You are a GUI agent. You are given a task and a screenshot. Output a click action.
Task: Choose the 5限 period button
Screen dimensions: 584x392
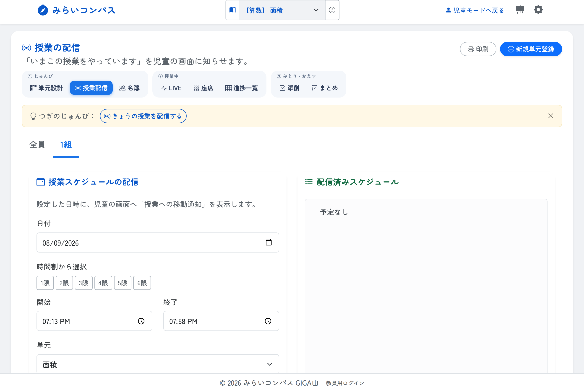coord(123,283)
